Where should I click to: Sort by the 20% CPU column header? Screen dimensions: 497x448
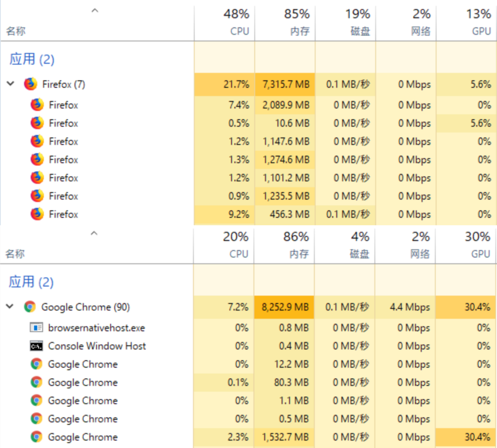[x=224, y=245]
